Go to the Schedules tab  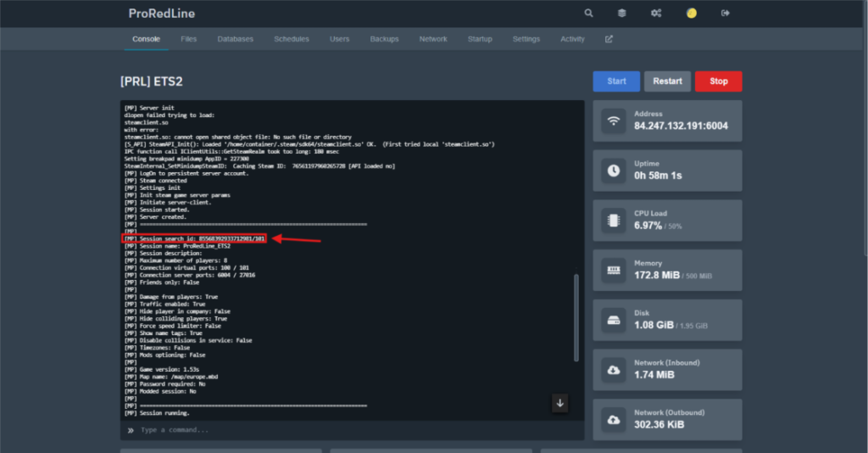point(292,39)
